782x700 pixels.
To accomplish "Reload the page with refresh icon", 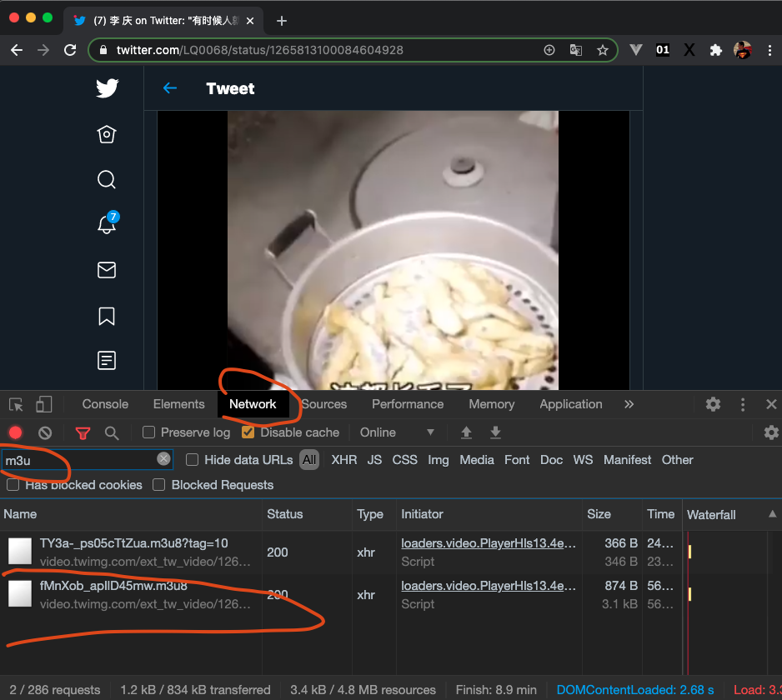I will tap(70, 50).
